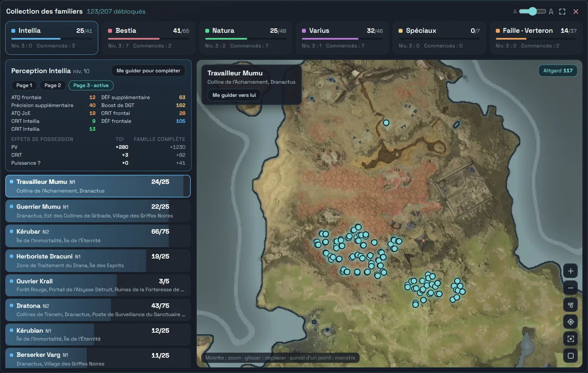The height and width of the screenshot is (373, 588).
Task: Click the focus-frame icon on map controls
Action: tap(570, 339)
